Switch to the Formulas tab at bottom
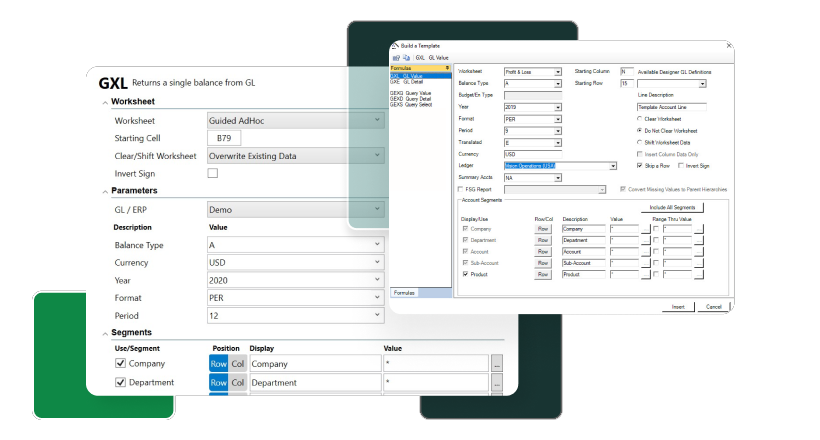 point(405,293)
